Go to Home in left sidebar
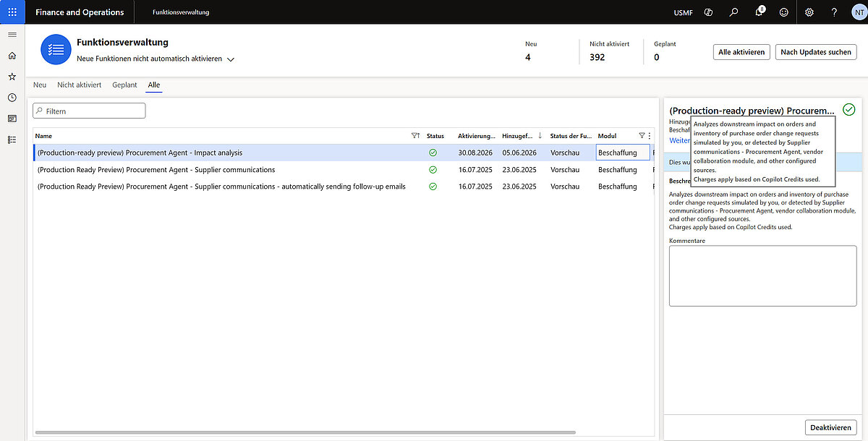The height and width of the screenshot is (441, 868). click(12, 56)
